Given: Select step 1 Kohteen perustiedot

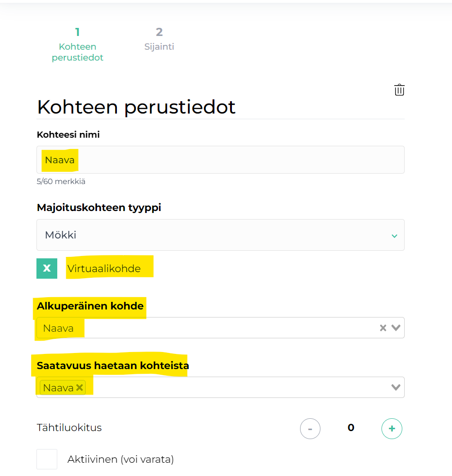Looking at the screenshot, I should click(x=78, y=44).
